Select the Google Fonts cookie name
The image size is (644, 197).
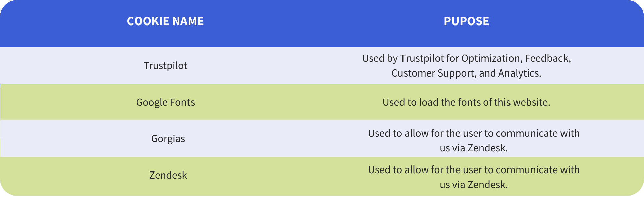click(165, 102)
